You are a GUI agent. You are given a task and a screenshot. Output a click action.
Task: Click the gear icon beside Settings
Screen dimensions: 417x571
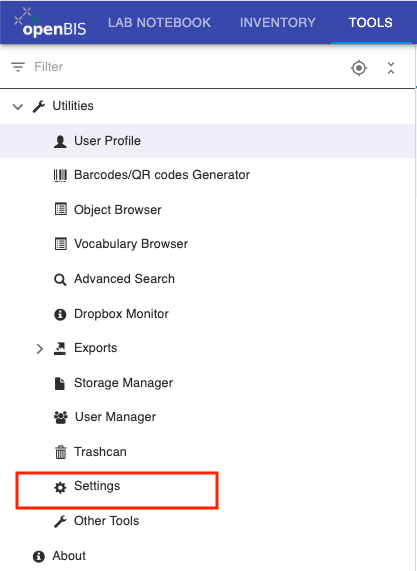pyautogui.click(x=60, y=487)
